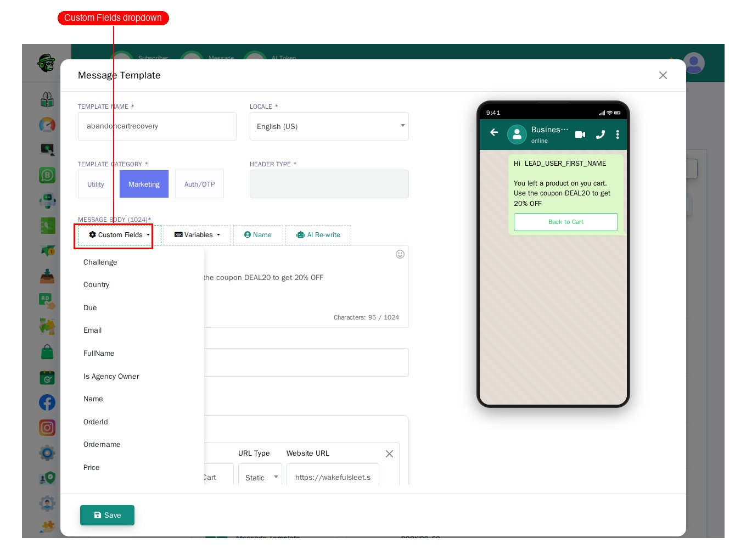This screenshot has width=752, height=560.
Task: Open the brain book sidebar icon
Action: [47, 99]
